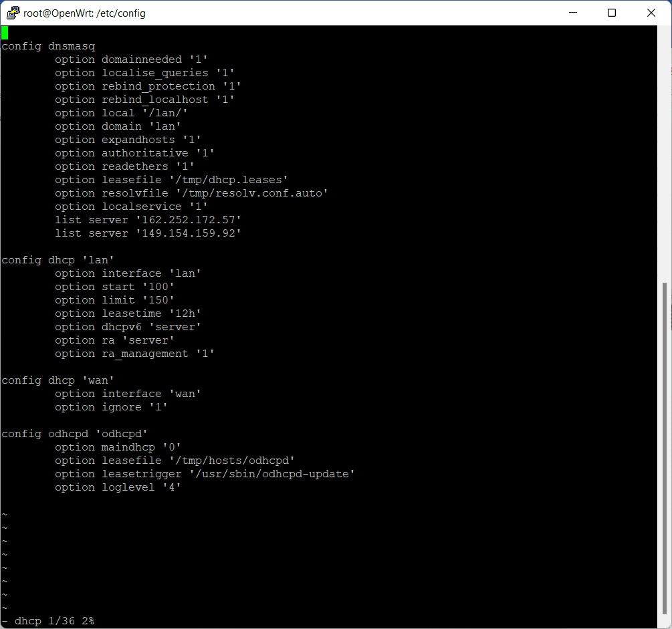Click the leasetime '12h' option

coord(128,313)
